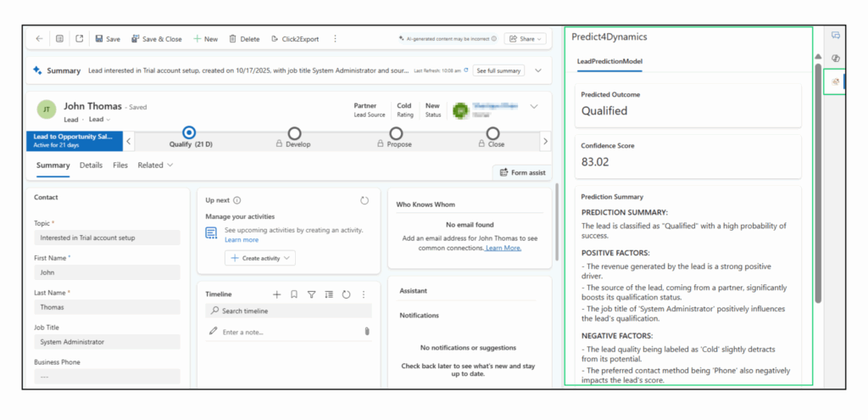This screenshot has height=420, width=868.
Task: Move process stages left with chevron
Action: (129, 142)
